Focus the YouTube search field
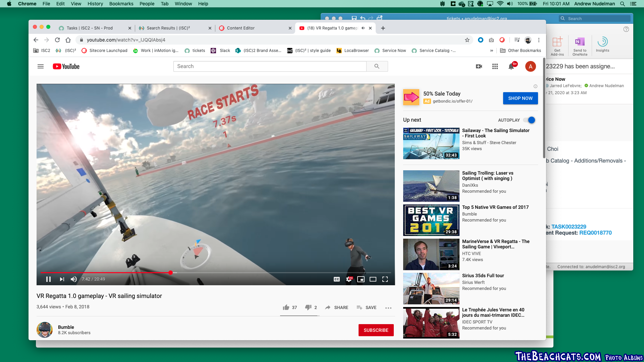Image resolution: width=644 pixels, height=362 pixels. [270, 66]
